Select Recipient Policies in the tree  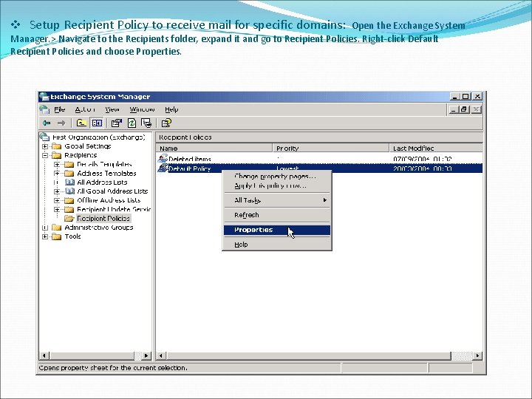click(x=103, y=218)
